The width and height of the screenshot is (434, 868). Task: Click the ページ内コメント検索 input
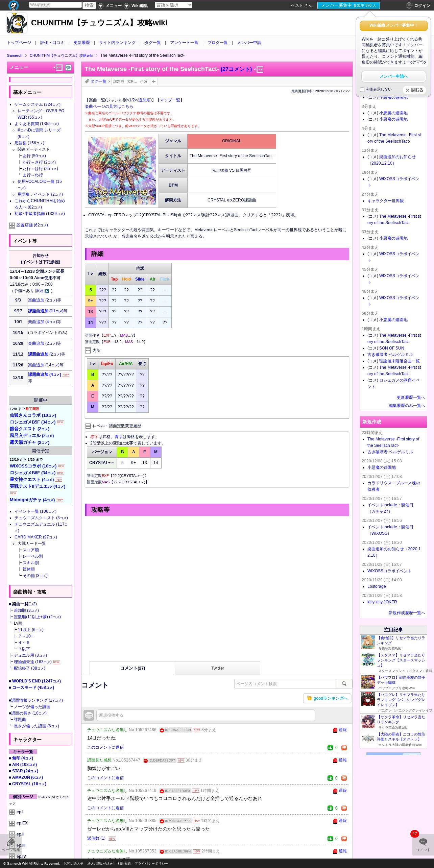tap(285, 684)
